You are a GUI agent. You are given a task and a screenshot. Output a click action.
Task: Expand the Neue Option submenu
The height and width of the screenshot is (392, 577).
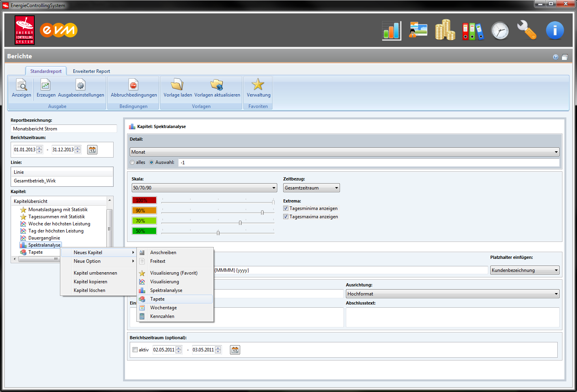[x=99, y=261]
